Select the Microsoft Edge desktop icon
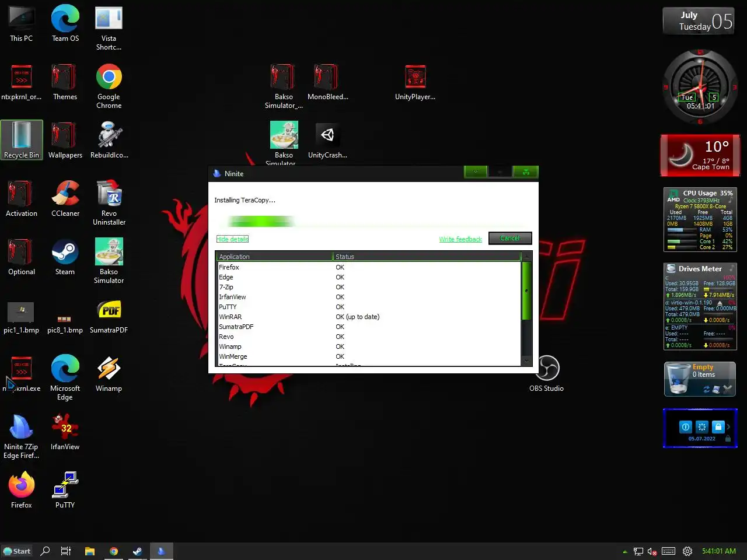The image size is (747, 560). click(x=65, y=379)
